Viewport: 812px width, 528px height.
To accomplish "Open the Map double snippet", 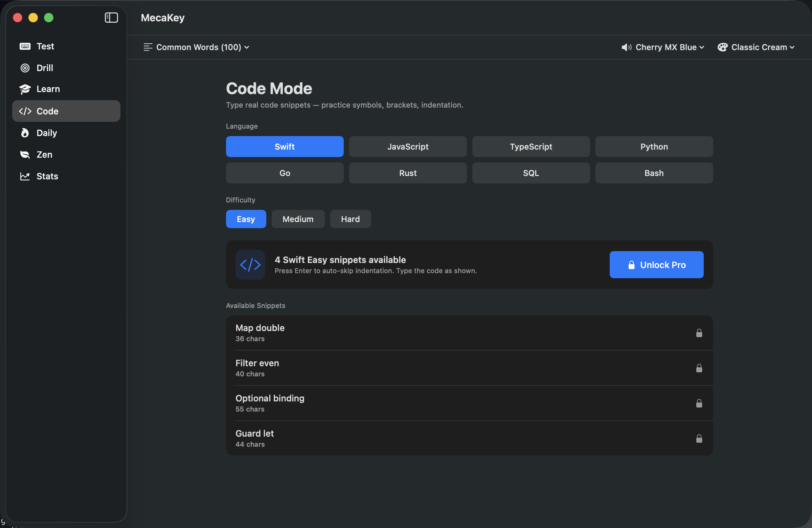I will tap(470, 333).
